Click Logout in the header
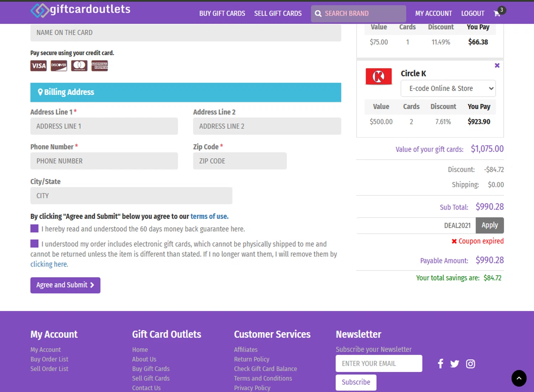This screenshot has height=392, width=534. tap(472, 14)
